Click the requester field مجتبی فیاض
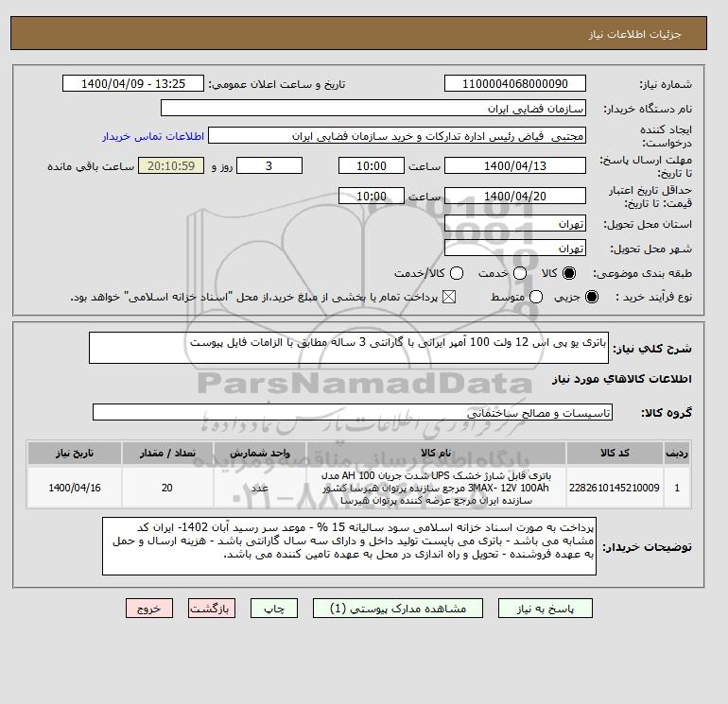This screenshot has width=728, height=704. pos(397,136)
